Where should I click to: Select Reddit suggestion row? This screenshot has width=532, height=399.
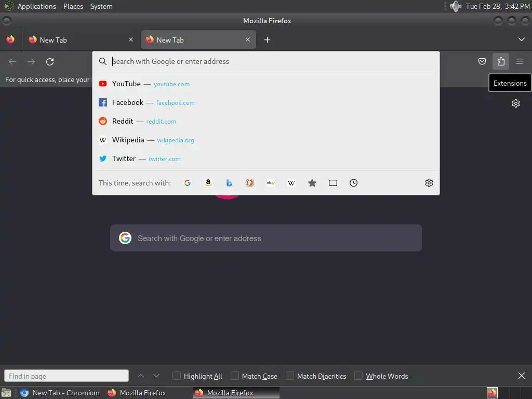[x=266, y=121]
